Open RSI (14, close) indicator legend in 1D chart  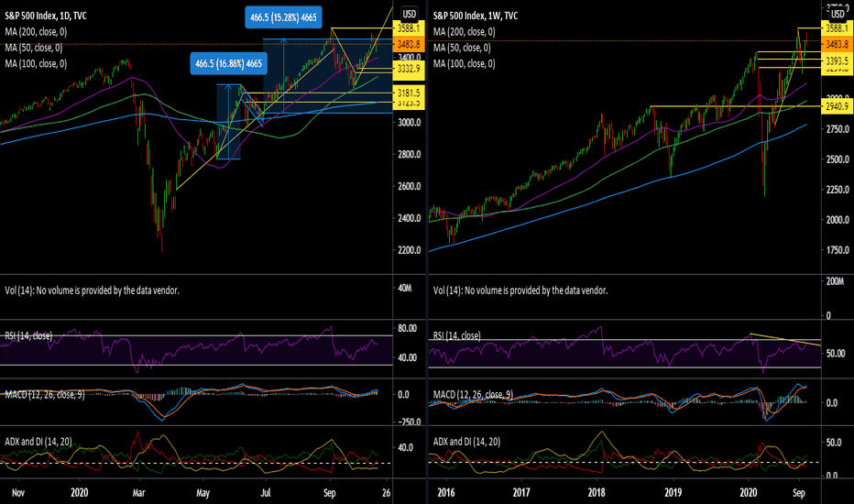pyautogui.click(x=28, y=335)
